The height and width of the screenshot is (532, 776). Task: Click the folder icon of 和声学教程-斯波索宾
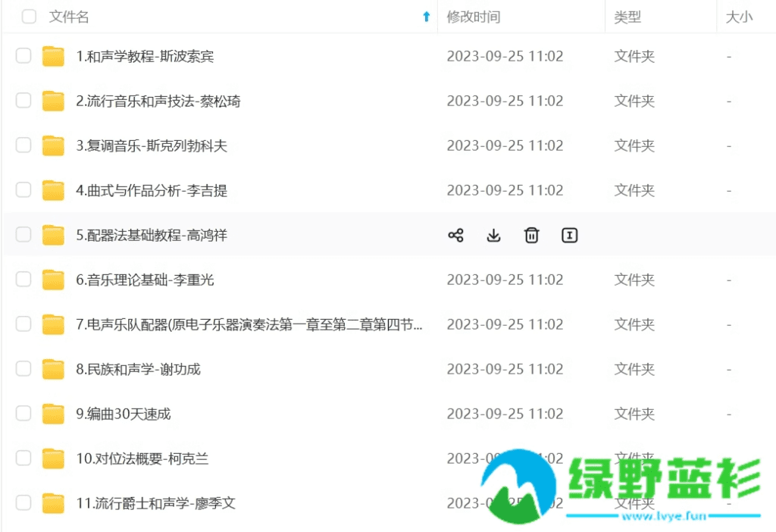pos(52,56)
